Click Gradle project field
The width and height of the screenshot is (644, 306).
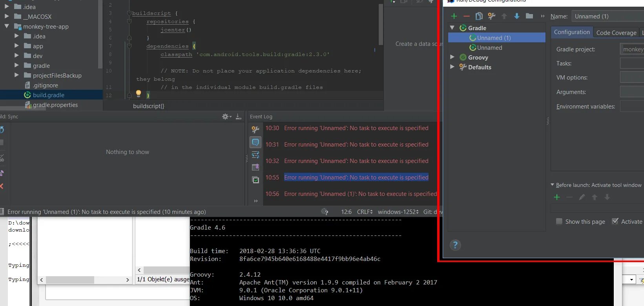[632, 49]
